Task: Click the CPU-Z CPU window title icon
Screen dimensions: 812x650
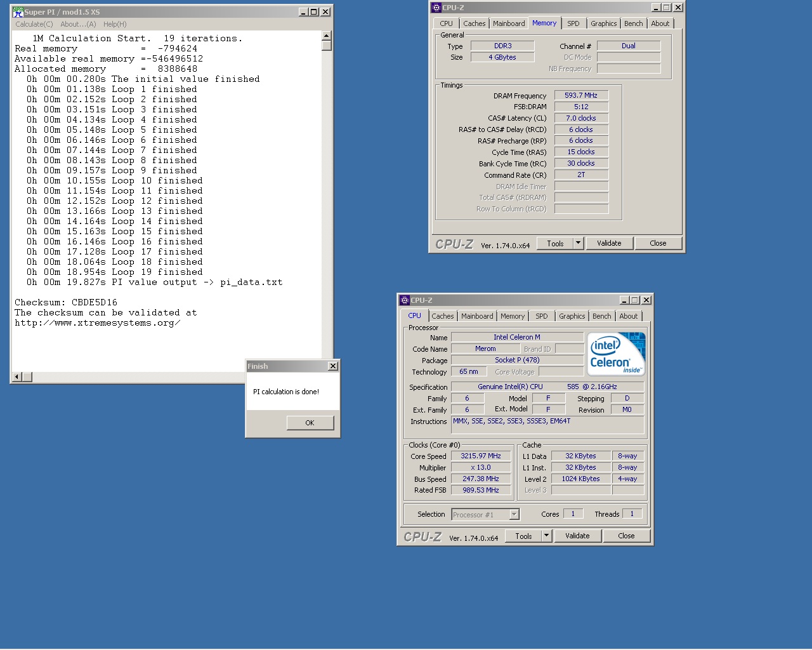Action: pyautogui.click(x=405, y=300)
